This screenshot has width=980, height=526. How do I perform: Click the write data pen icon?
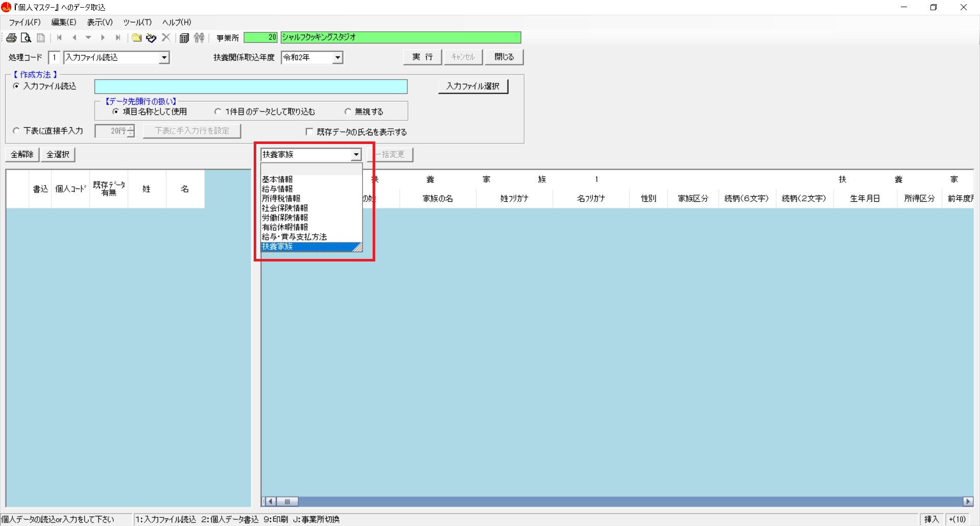pyautogui.click(x=151, y=38)
